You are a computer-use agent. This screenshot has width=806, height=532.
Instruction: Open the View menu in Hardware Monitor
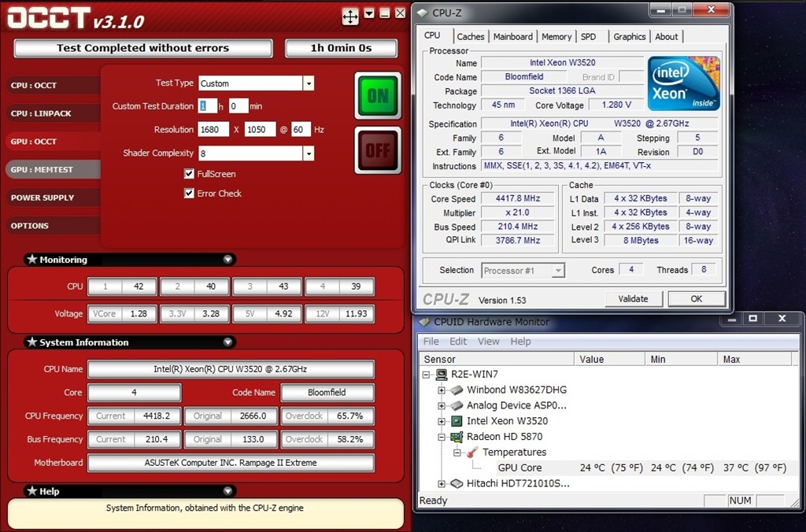coord(488,342)
